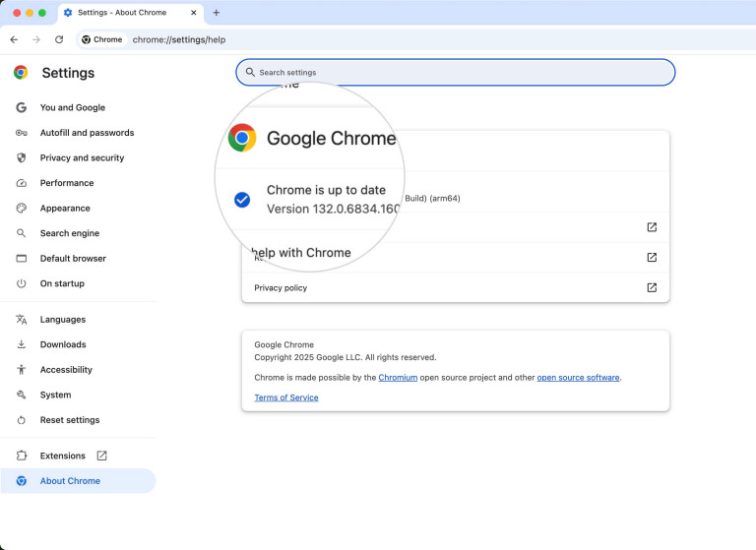Click the Version 132.0.6834.160 text
Image resolution: width=756 pixels, height=550 pixels.
[x=334, y=209]
